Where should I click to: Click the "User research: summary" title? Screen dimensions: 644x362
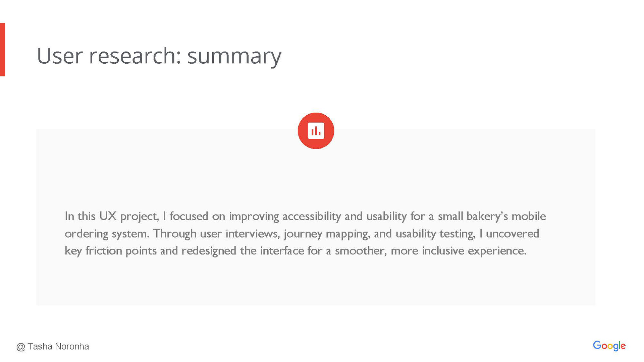(159, 56)
